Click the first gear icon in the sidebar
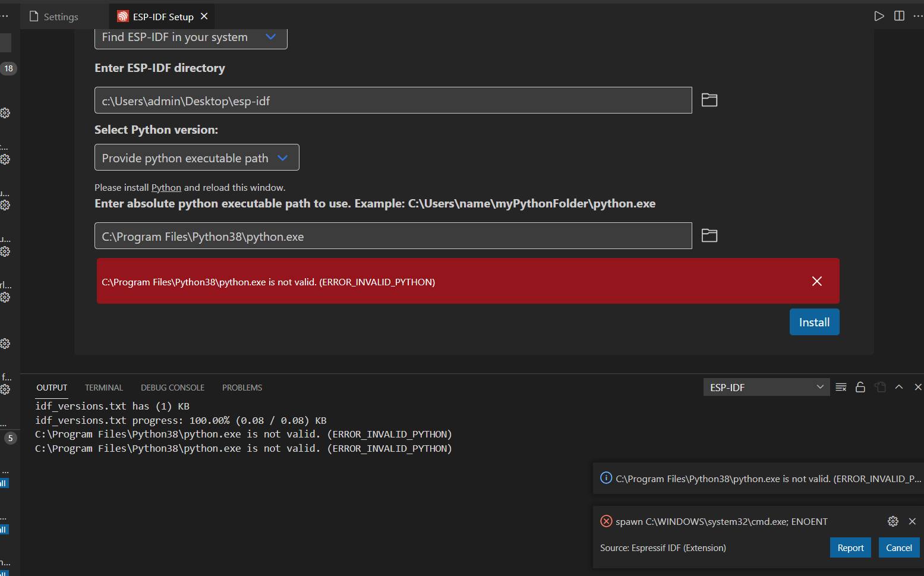 (x=5, y=113)
